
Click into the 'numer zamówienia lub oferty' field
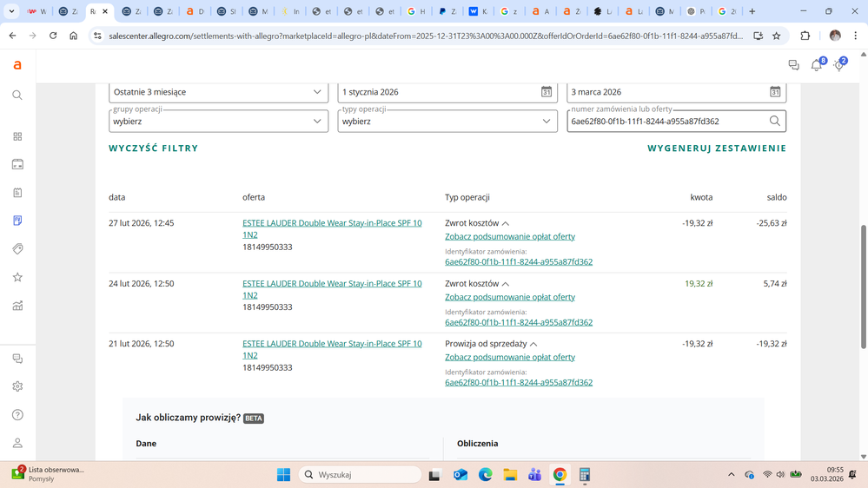click(x=665, y=122)
